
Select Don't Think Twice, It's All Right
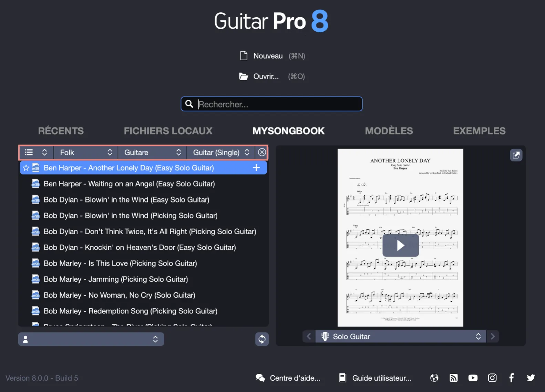pos(150,231)
